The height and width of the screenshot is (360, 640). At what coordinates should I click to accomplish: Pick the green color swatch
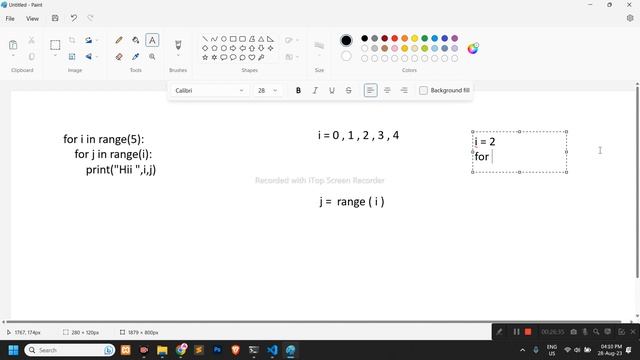[424, 38]
